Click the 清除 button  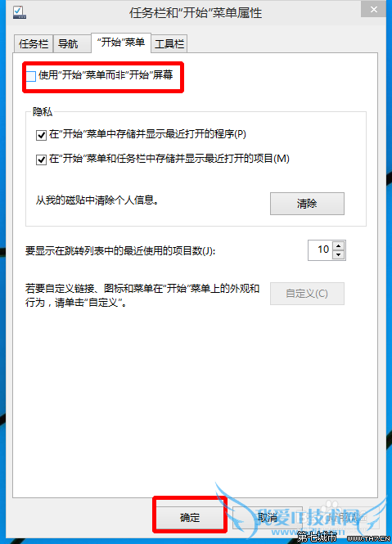307,204
